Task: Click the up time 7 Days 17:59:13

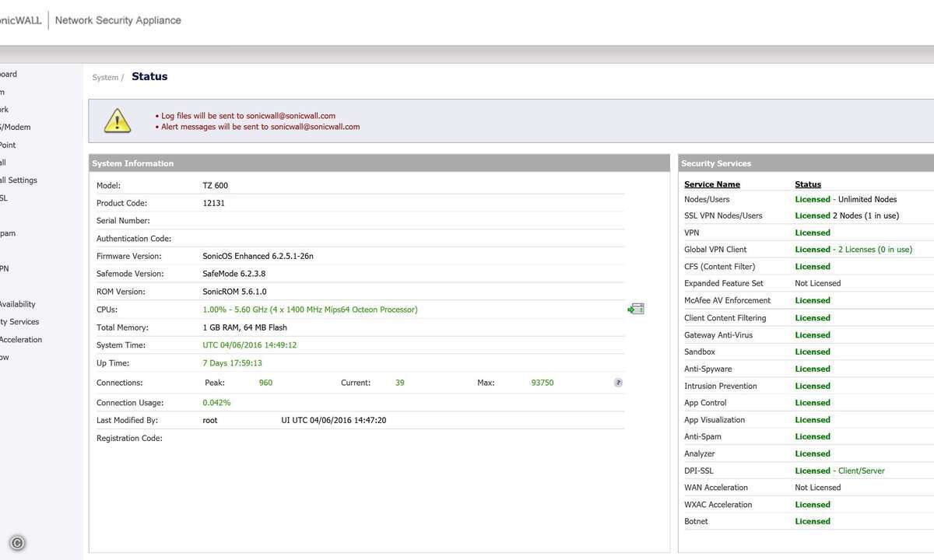Action: [x=232, y=363]
